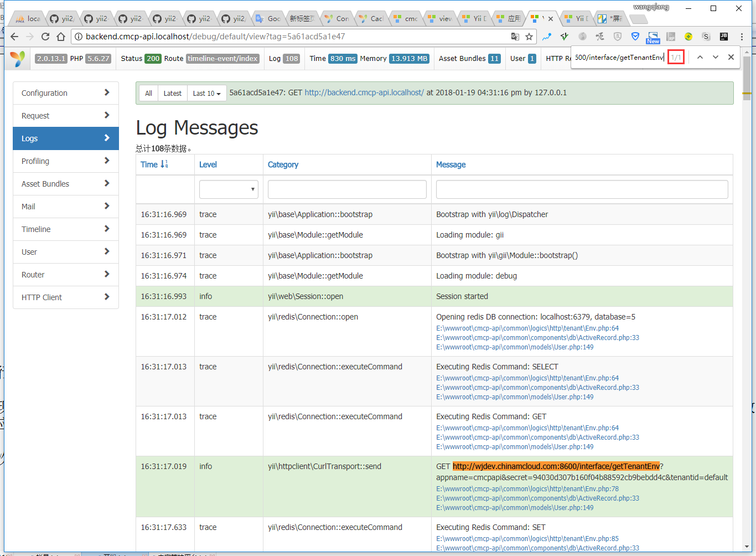This screenshot has height=556, width=756.
Task: Sort log table by Message column
Action: (451, 164)
